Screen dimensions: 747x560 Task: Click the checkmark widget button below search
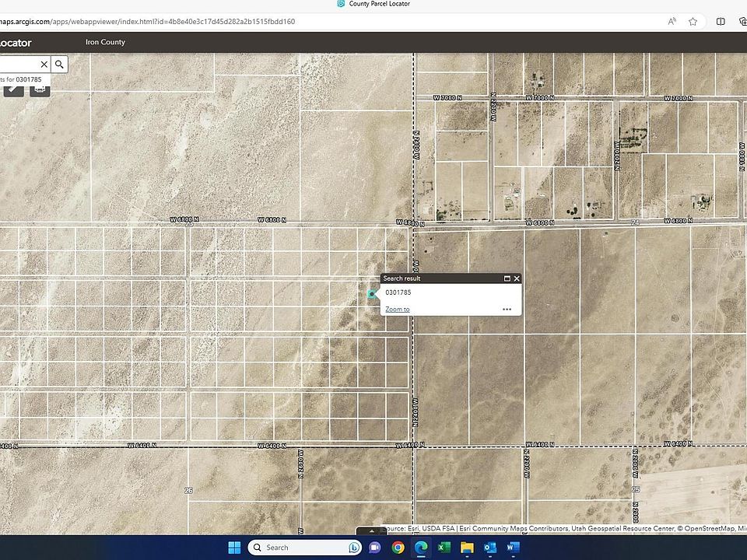click(13, 89)
